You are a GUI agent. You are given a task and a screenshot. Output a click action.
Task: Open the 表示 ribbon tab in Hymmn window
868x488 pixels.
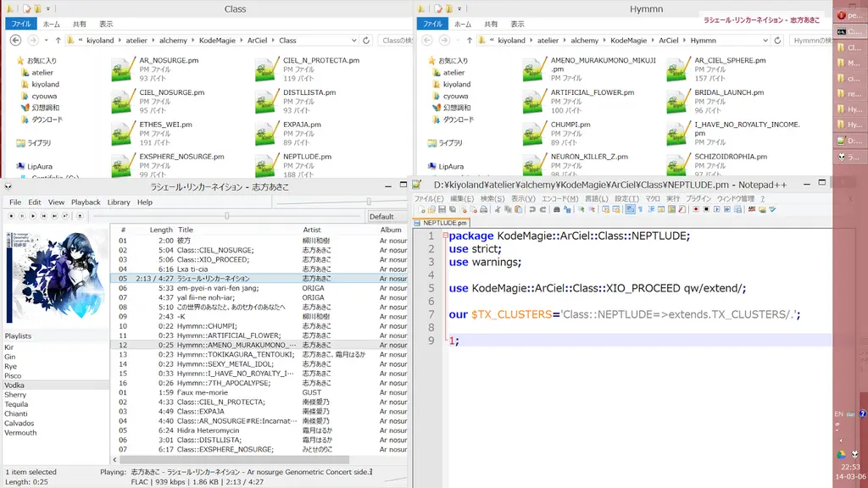click(x=517, y=24)
